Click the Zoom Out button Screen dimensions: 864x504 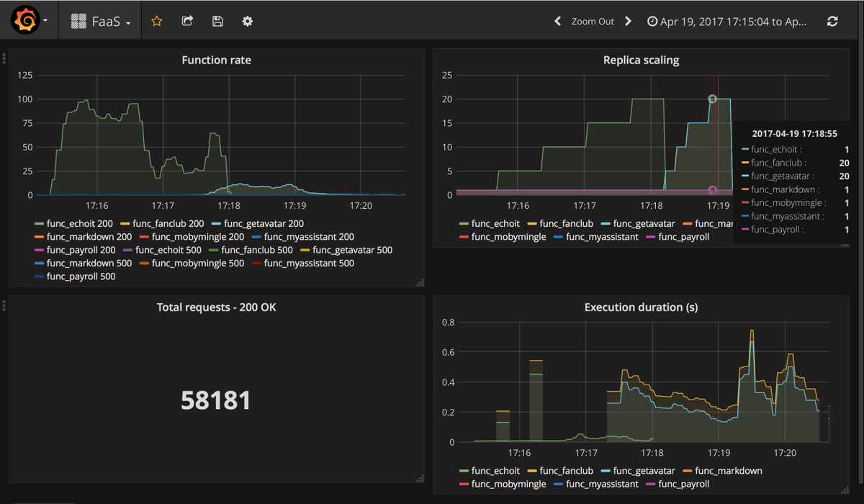(593, 21)
